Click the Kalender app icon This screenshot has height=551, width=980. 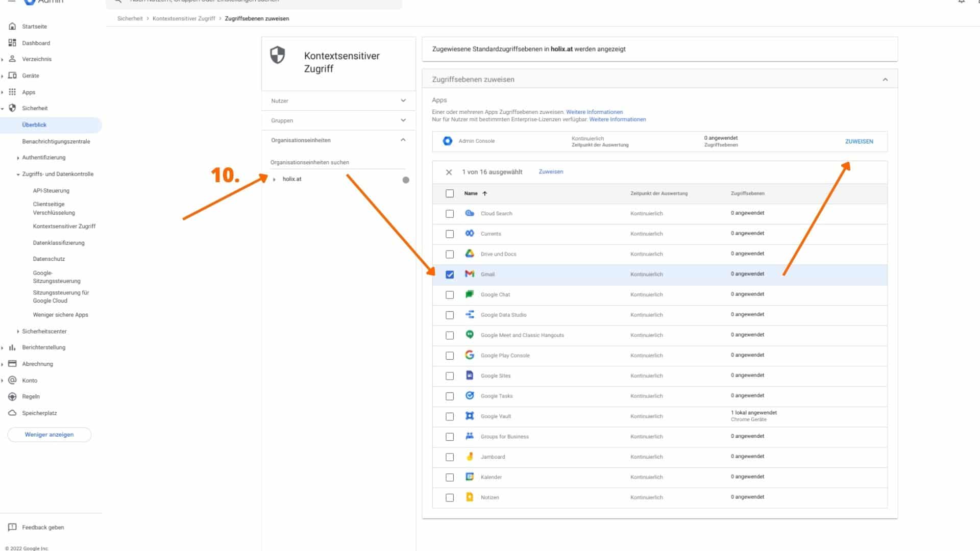tap(470, 477)
